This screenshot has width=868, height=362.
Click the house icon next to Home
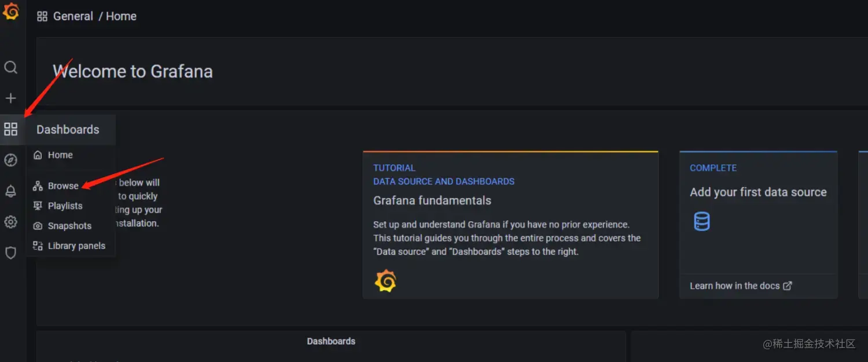[x=38, y=155]
